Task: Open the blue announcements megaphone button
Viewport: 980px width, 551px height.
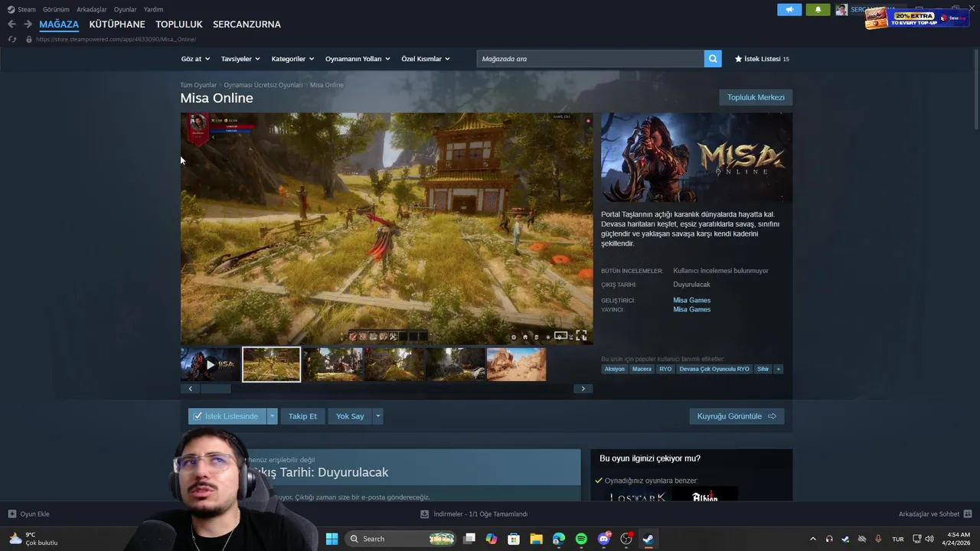Action: pyautogui.click(x=789, y=10)
